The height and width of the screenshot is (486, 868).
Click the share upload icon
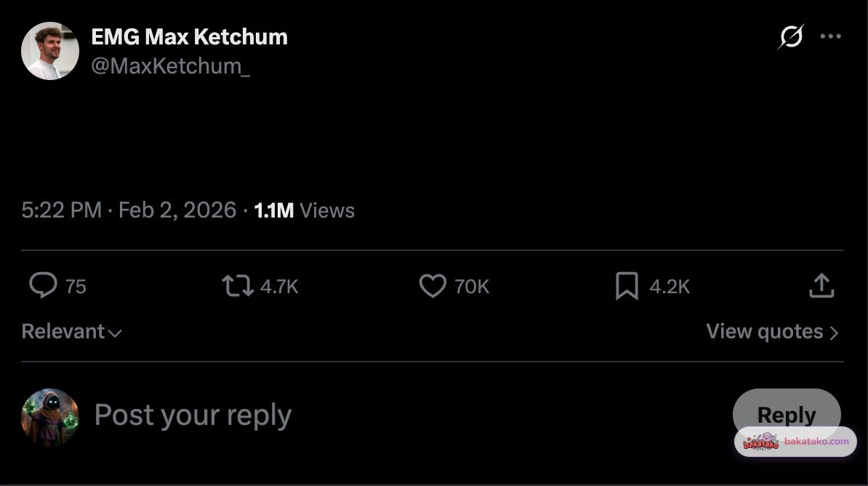point(821,286)
